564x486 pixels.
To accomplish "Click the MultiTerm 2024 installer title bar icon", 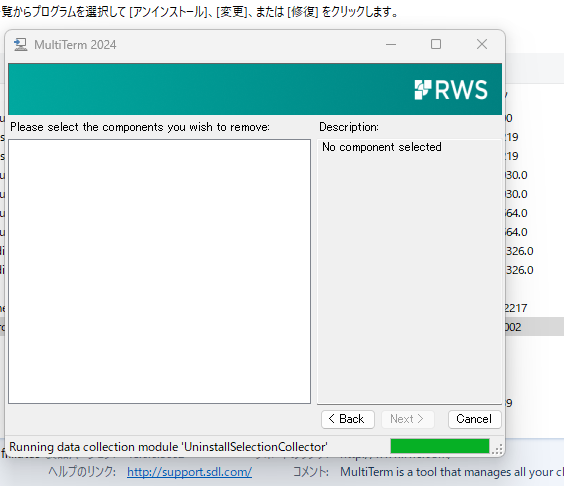I will tap(21, 45).
